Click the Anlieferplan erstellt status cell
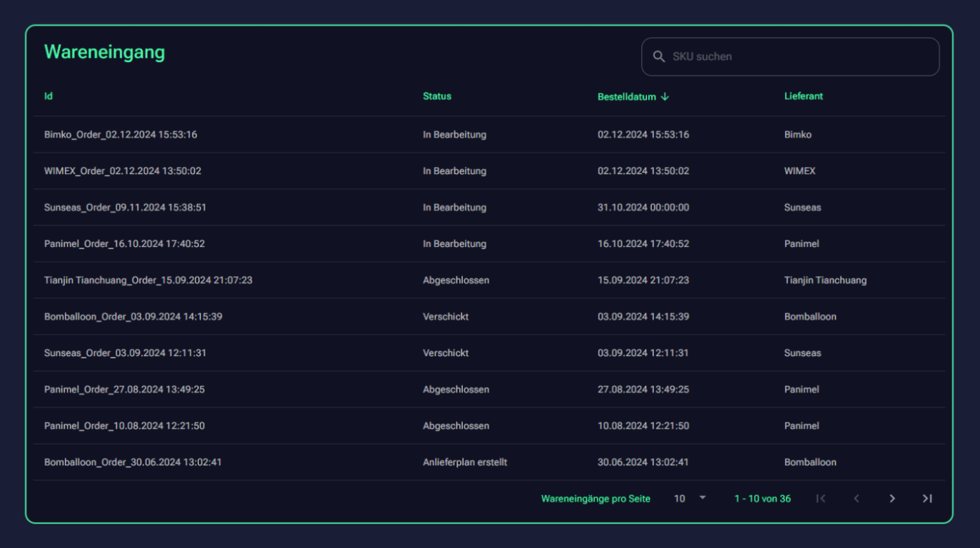The image size is (980, 548). tap(464, 462)
